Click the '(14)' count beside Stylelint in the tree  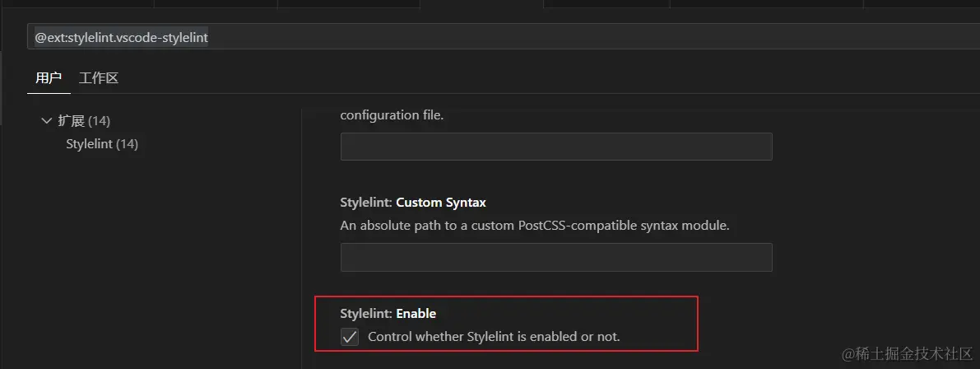(x=127, y=144)
